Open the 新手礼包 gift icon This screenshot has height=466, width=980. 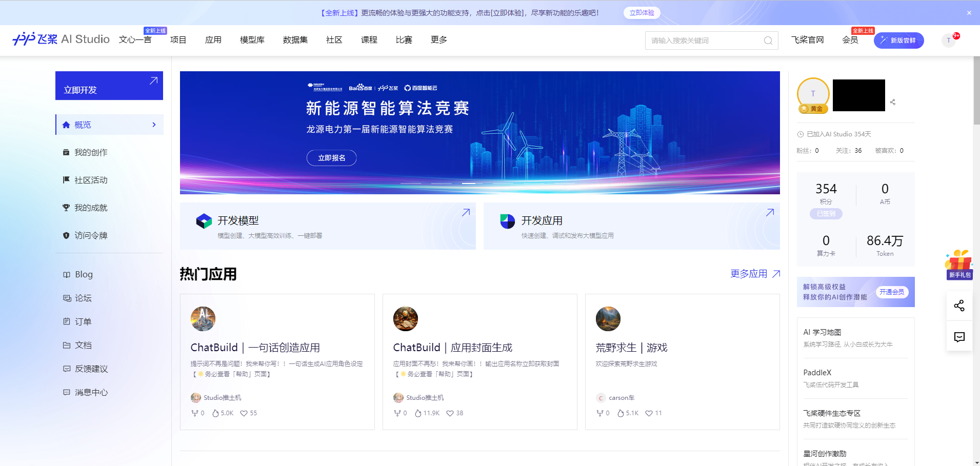click(959, 264)
